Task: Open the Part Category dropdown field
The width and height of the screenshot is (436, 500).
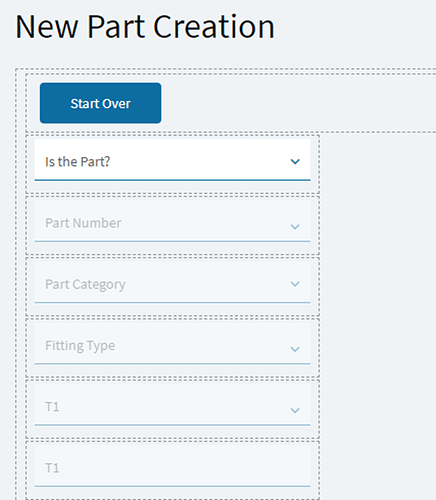Action: point(172,282)
